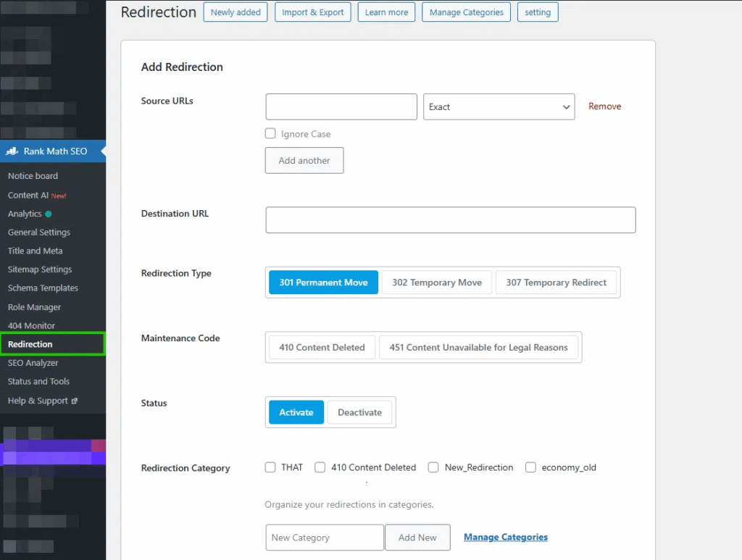The image size is (742, 560).
Task: Click the red Remove link
Action: point(604,106)
